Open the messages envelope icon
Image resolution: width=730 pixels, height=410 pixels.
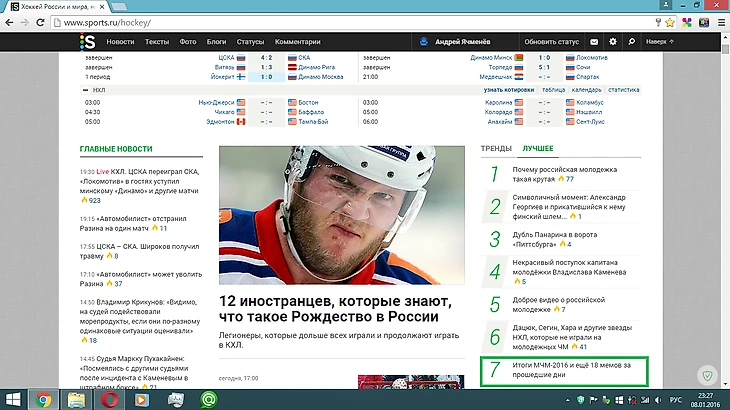tap(593, 42)
